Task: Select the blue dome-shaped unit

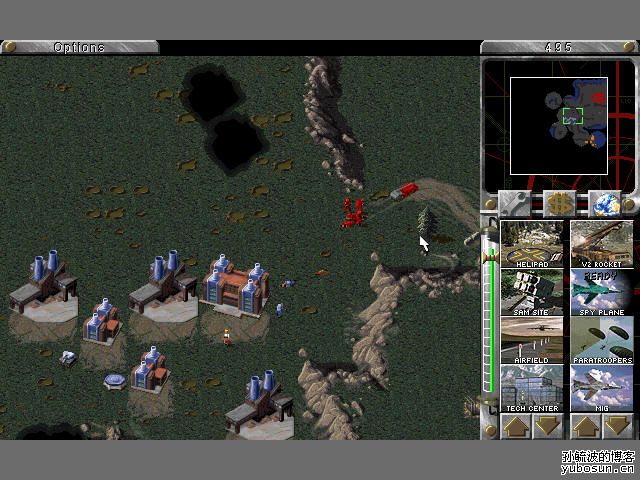Action: 115,381
